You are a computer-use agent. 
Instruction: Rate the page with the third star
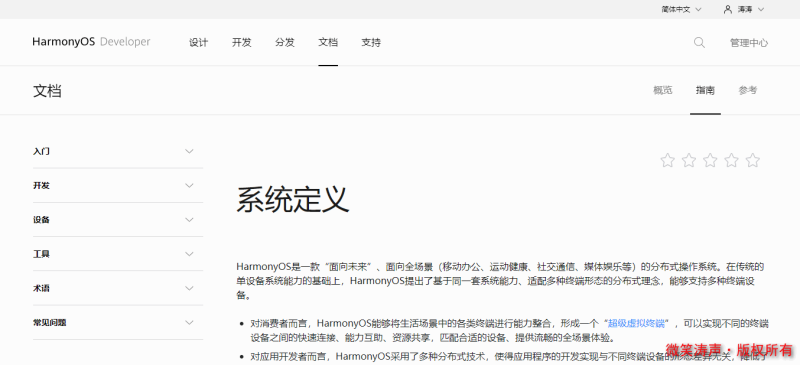[710, 160]
